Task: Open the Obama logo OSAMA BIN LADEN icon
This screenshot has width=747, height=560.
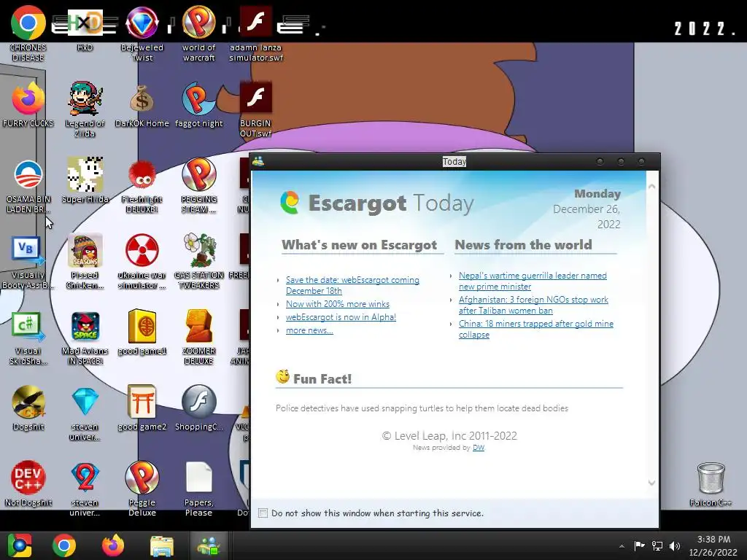Action: pos(28,175)
